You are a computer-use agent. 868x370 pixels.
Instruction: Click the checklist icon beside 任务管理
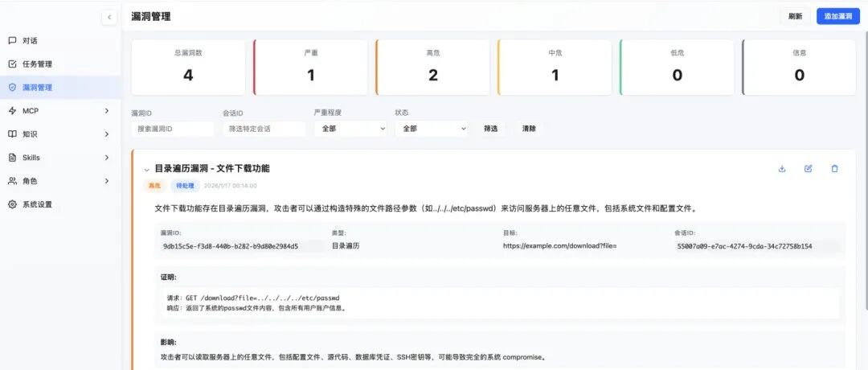click(x=12, y=64)
